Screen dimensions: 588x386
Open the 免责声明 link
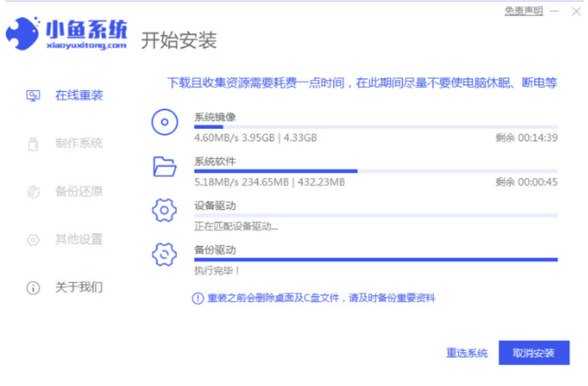(523, 11)
